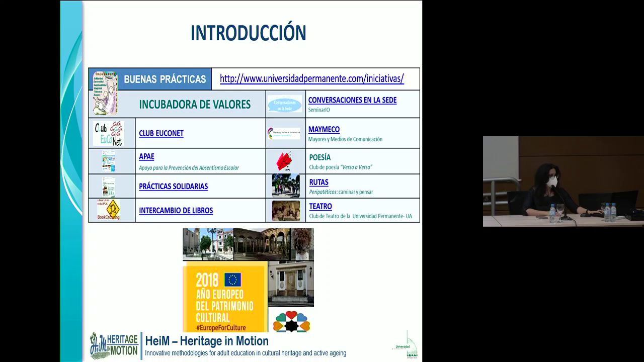Click the Incubadora de Valores illustration
644x362 pixels.
[x=105, y=93]
